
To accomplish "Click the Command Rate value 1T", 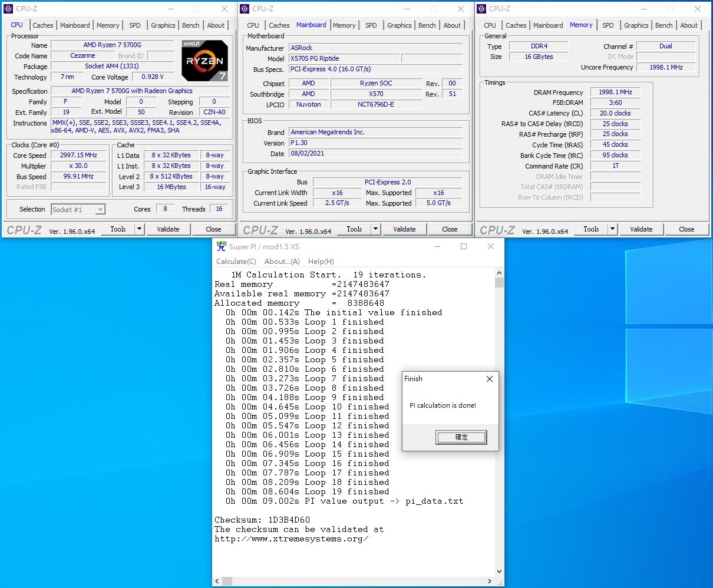I will [615, 166].
